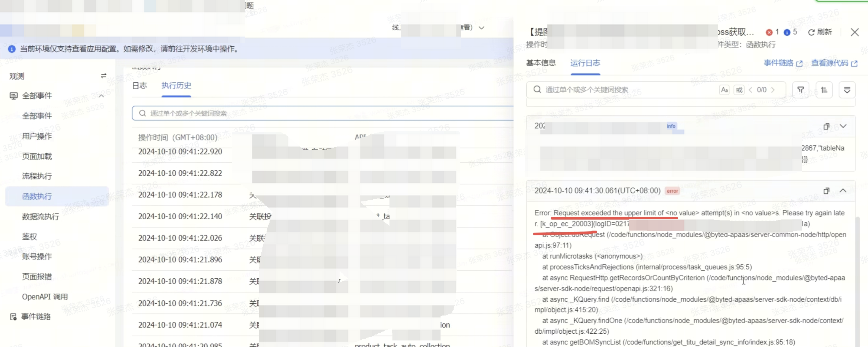The image size is (868, 347).
Task: Copy the error log entry
Action: point(826,191)
